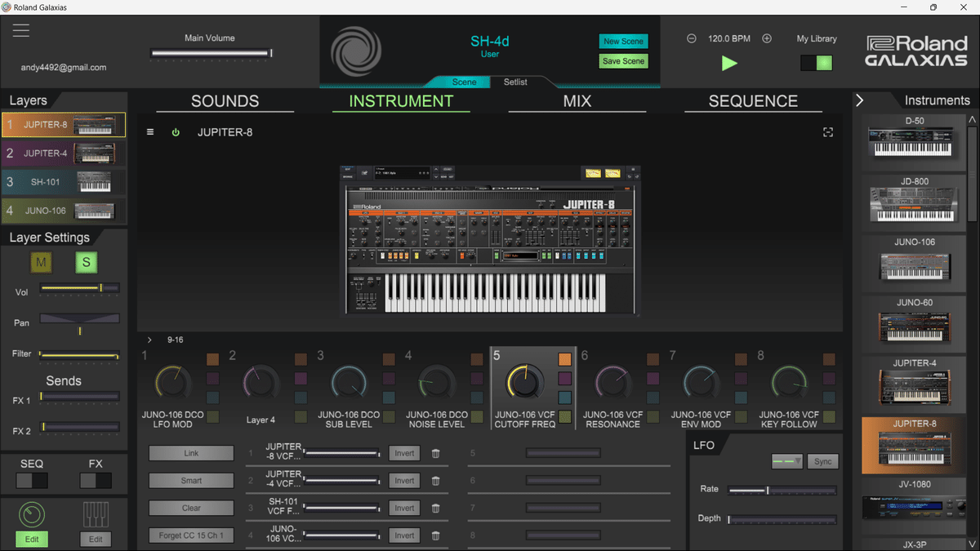Select macro knob 8 VCF KEY FOLLOW
Image resolution: width=980 pixels, height=551 pixels.
[790, 382]
